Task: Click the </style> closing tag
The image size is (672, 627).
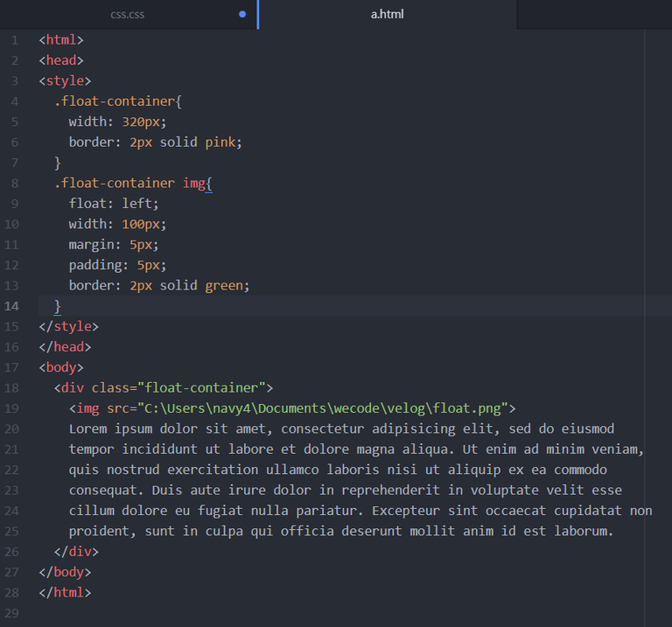Action: tap(68, 327)
